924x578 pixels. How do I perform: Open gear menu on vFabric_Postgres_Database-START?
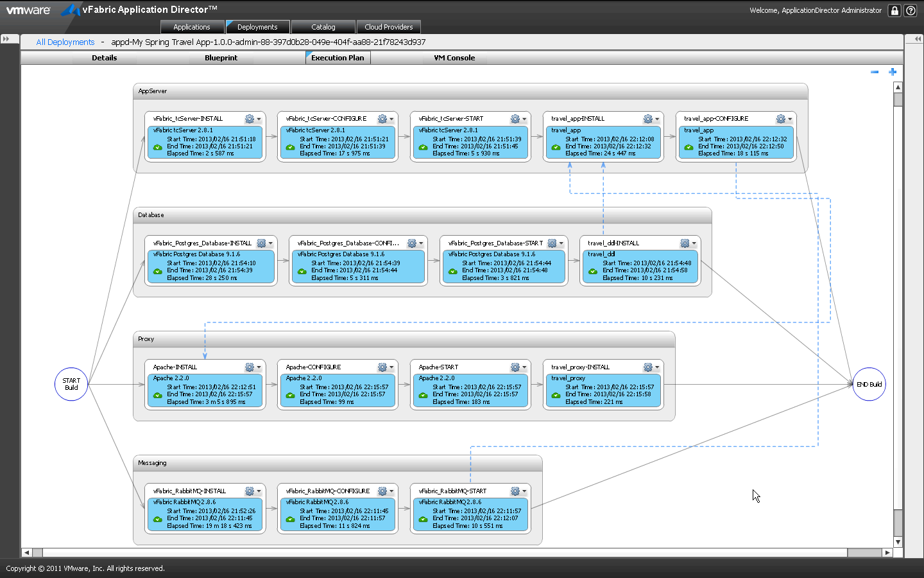(x=552, y=243)
